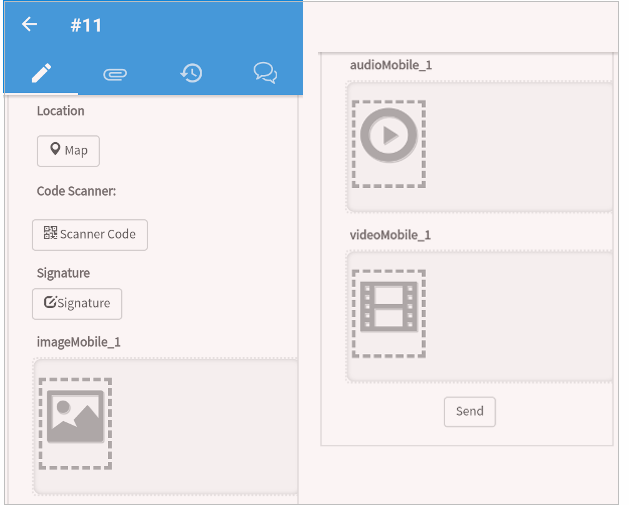Select the imageMobile_1 field label

(x=78, y=342)
